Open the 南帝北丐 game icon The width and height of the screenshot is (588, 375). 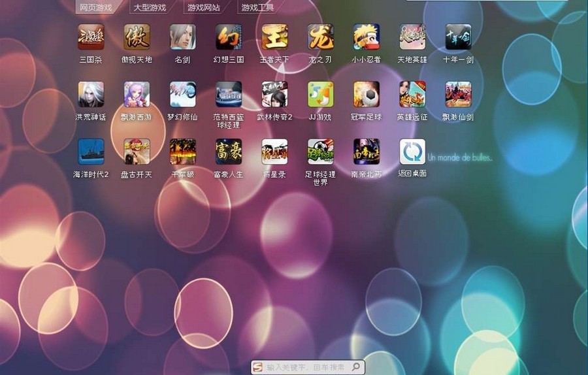367,152
